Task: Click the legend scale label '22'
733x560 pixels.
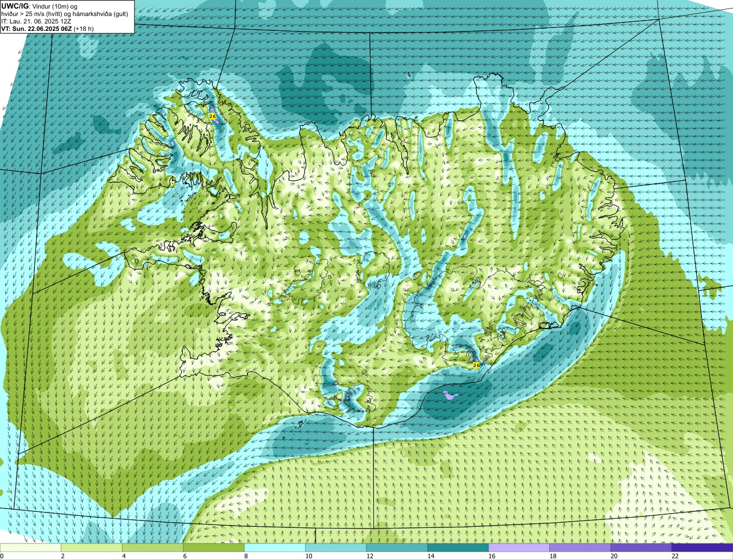Action: tap(675, 556)
